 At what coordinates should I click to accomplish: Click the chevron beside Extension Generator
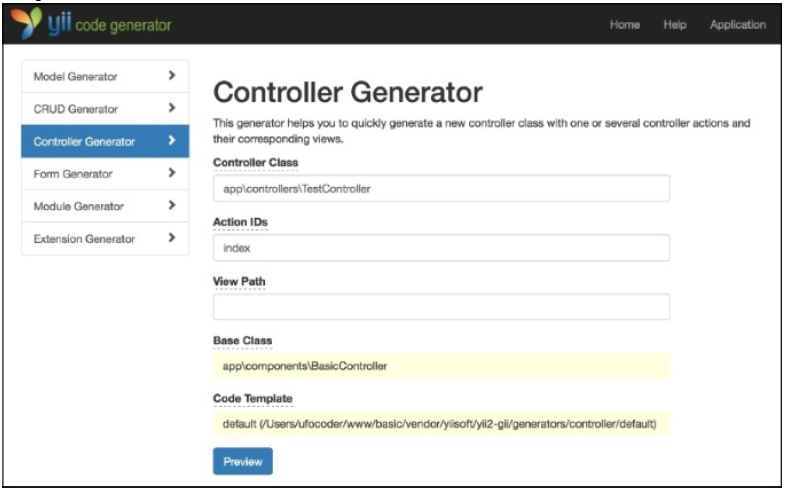pos(172,238)
